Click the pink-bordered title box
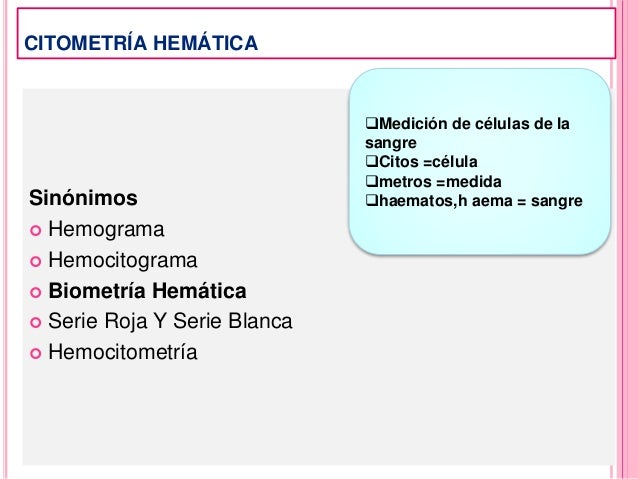The height and width of the screenshot is (479, 638). tap(316, 33)
